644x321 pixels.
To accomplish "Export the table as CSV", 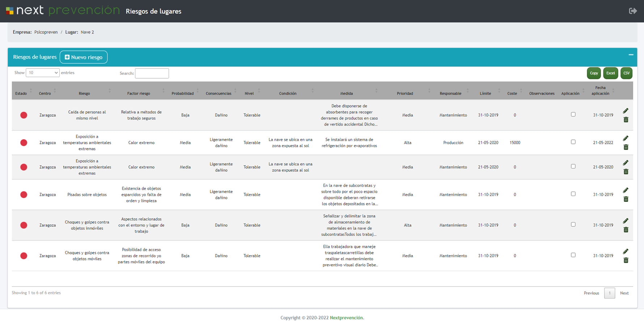I will [626, 73].
